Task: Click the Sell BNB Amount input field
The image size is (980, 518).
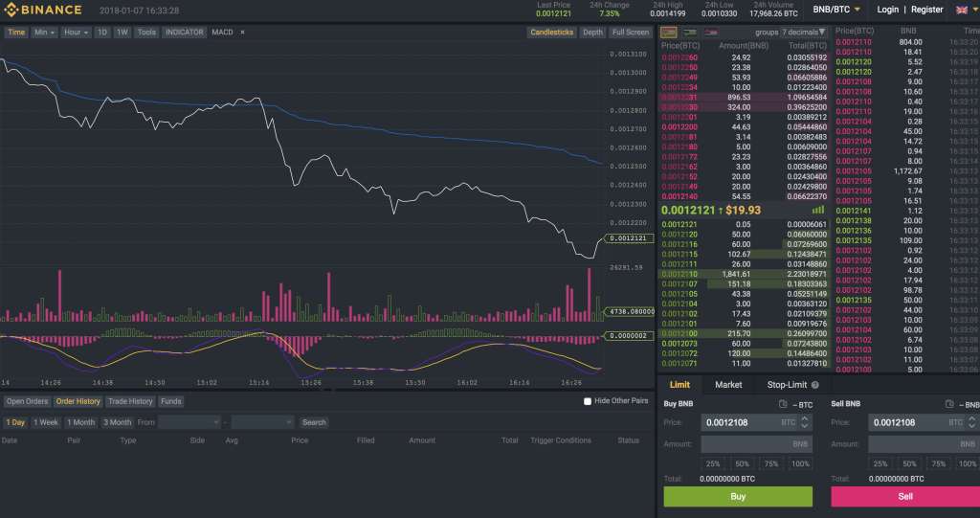Action: tap(924, 444)
